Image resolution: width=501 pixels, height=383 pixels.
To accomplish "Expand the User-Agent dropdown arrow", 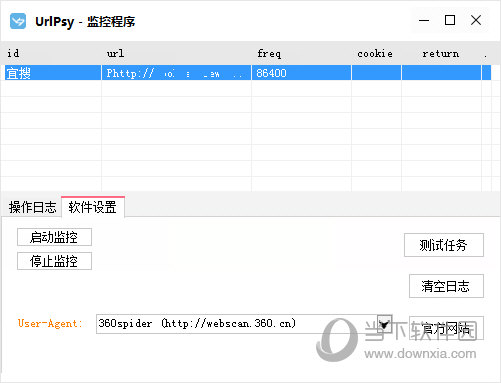I will 384,324.
